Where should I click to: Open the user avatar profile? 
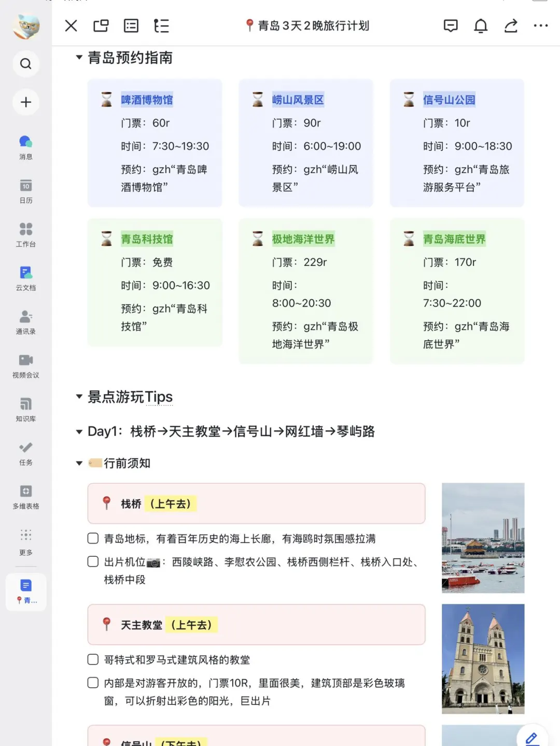(x=26, y=26)
